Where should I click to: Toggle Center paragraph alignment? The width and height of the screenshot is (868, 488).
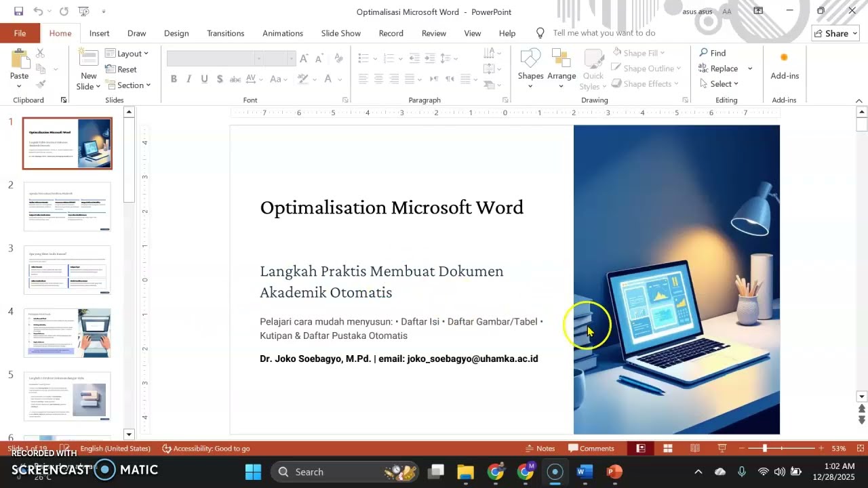tap(378, 79)
